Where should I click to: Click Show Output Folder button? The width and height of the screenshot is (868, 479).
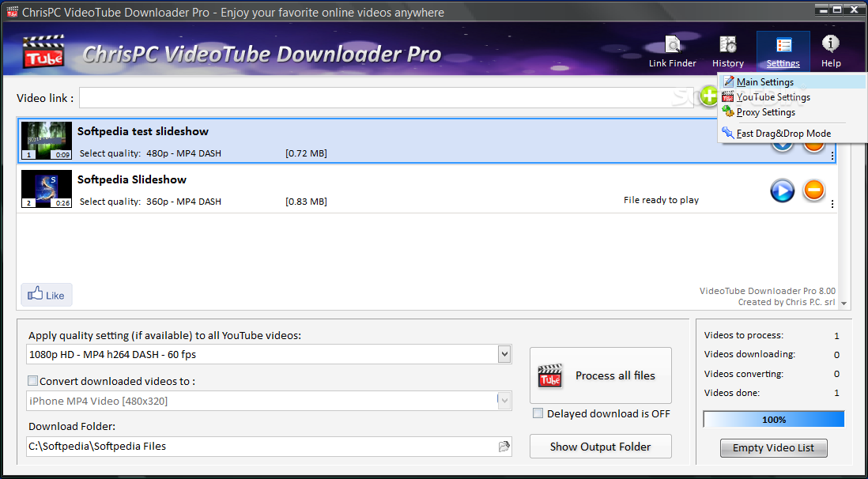coord(601,447)
